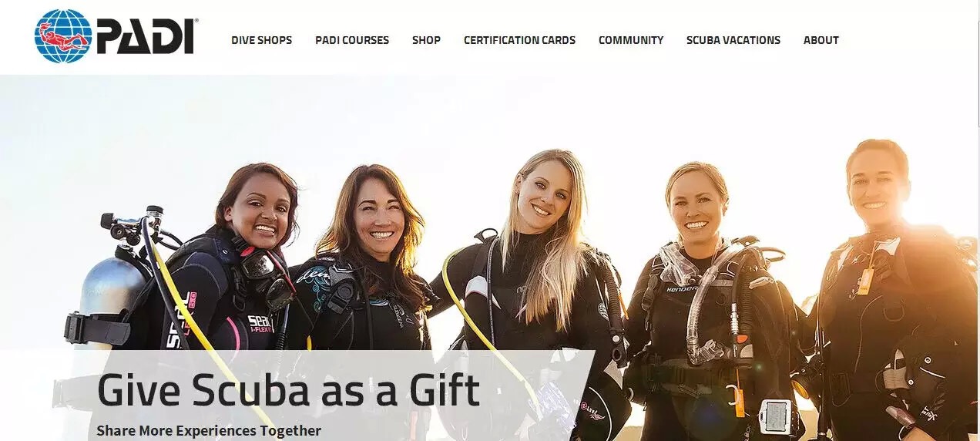Open the Dive Shops menu
This screenshot has width=980, height=441.
click(x=261, y=40)
